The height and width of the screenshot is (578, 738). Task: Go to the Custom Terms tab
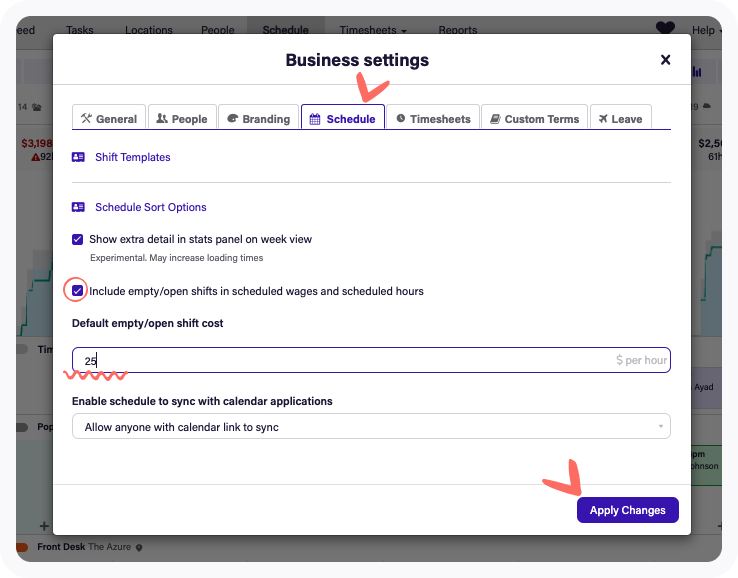(533, 118)
